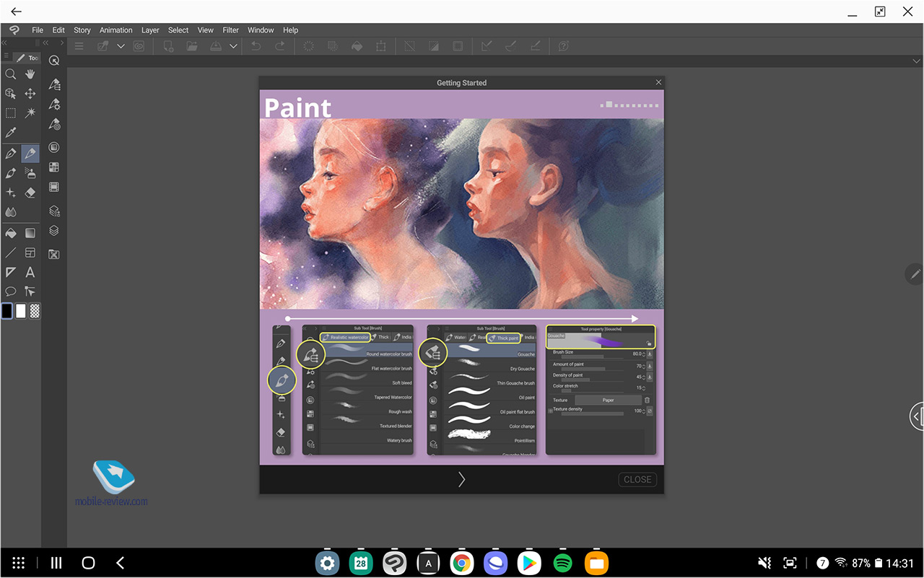Select the Correct line tool
The height and width of the screenshot is (578, 924).
[30, 292]
